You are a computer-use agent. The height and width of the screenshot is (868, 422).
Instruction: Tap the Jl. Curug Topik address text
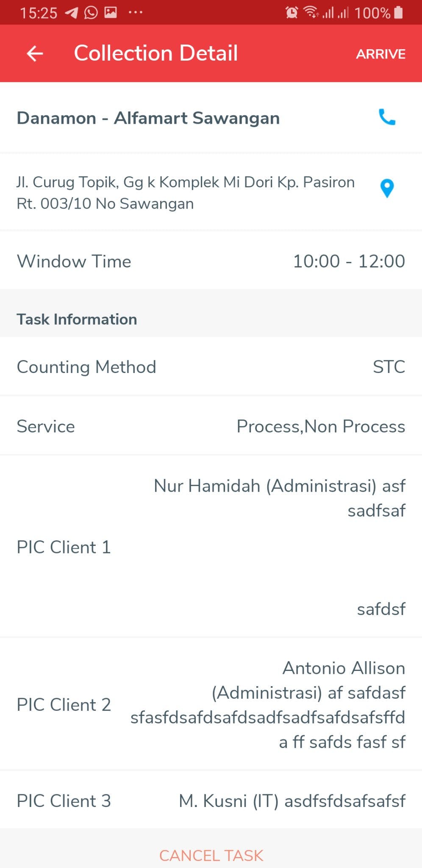[186, 193]
